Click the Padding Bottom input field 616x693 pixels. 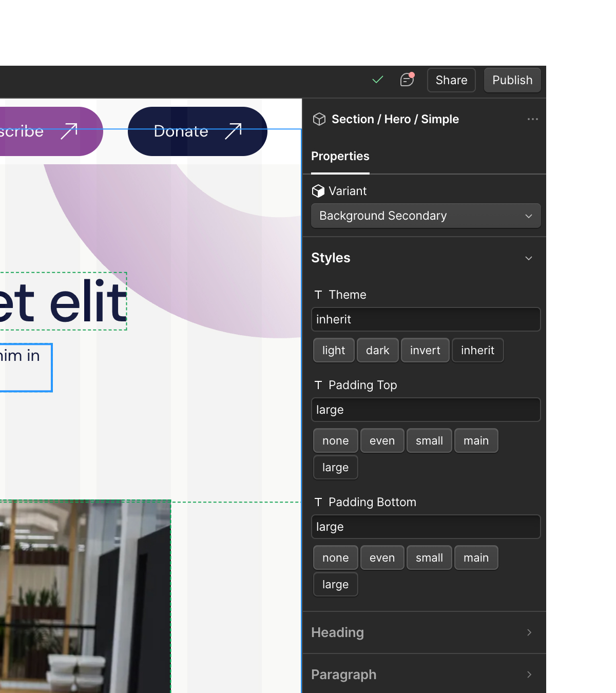click(426, 527)
